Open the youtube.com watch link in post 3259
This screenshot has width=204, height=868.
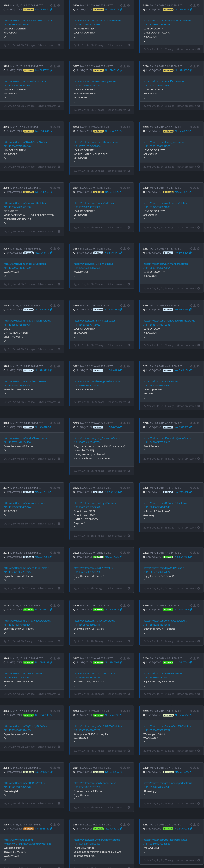pos(28,842)
